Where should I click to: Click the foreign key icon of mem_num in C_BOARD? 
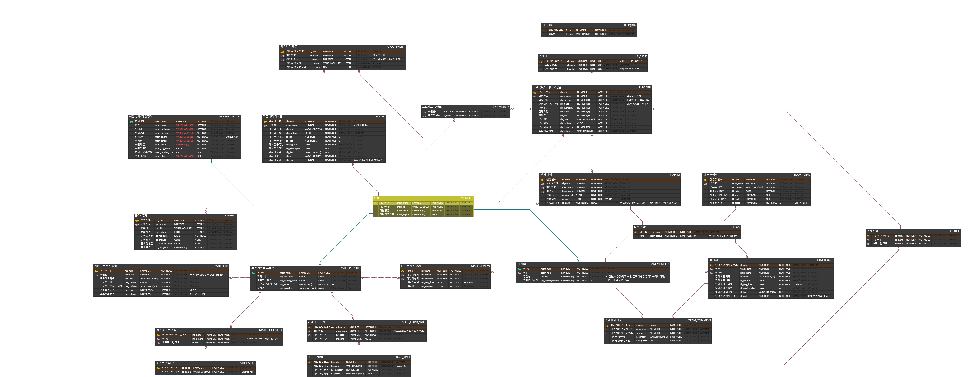click(x=265, y=126)
